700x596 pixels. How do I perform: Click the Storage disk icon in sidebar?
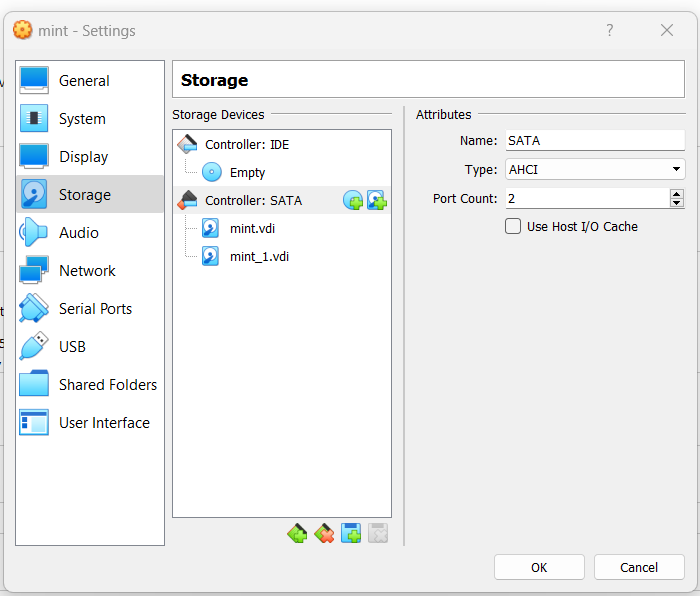[x=34, y=194]
